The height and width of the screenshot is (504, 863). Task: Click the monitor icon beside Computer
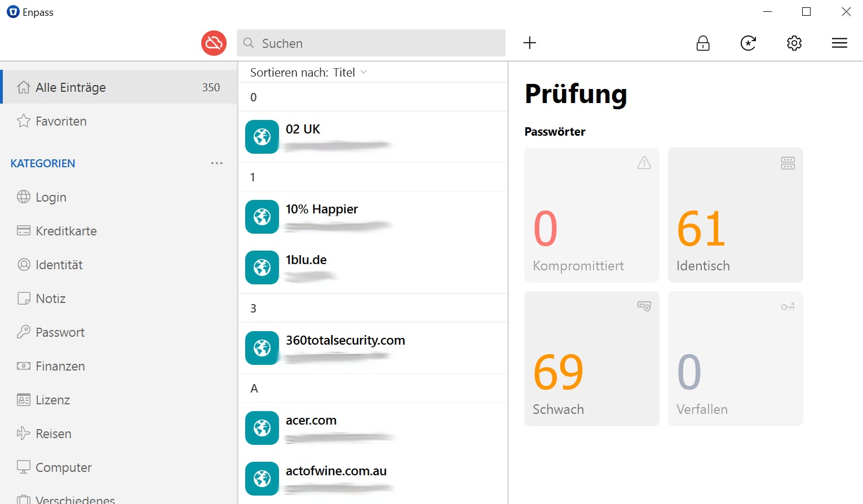(x=24, y=467)
